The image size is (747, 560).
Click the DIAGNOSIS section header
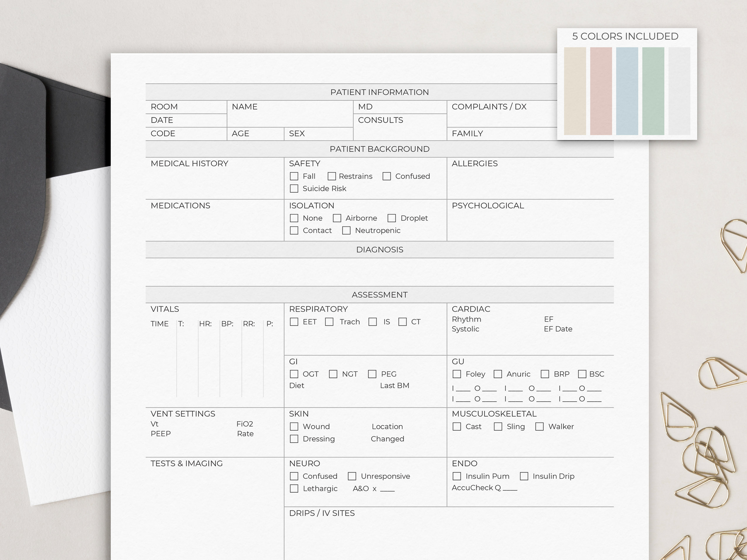[380, 250]
